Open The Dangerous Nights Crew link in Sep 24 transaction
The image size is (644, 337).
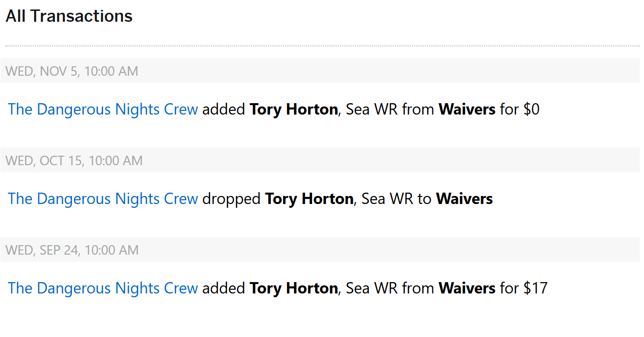[103, 288]
